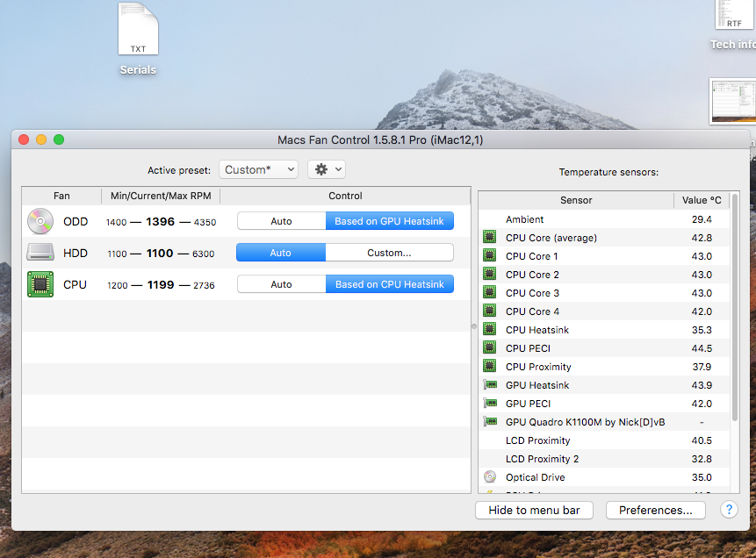
Task: Click card icon beside GPU PECI
Action: pyautogui.click(x=490, y=403)
